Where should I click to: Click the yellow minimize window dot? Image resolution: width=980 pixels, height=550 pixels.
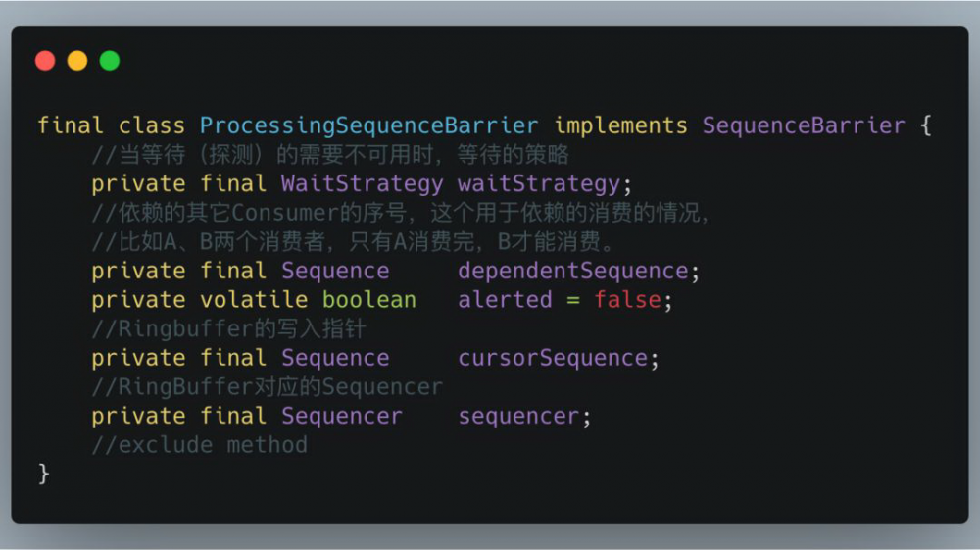point(77,61)
